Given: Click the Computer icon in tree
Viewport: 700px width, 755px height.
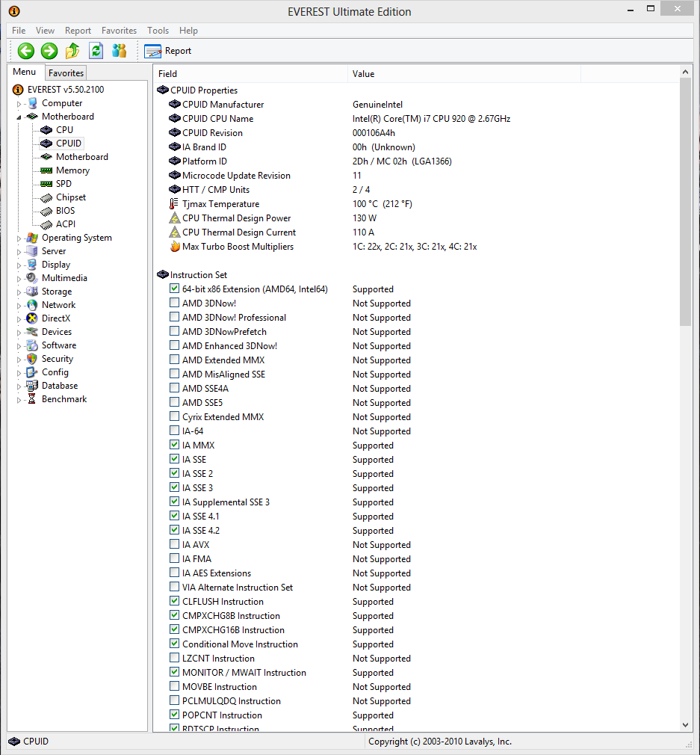Looking at the screenshot, I should (x=32, y=103).
